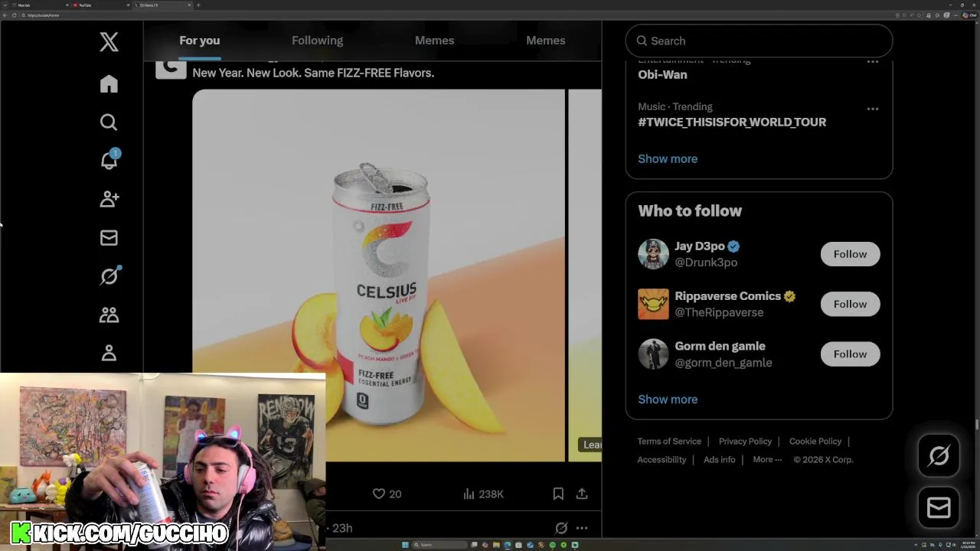Bookmark the Celsius post
This screenshot has width=980, height=551.
[558, 494]
